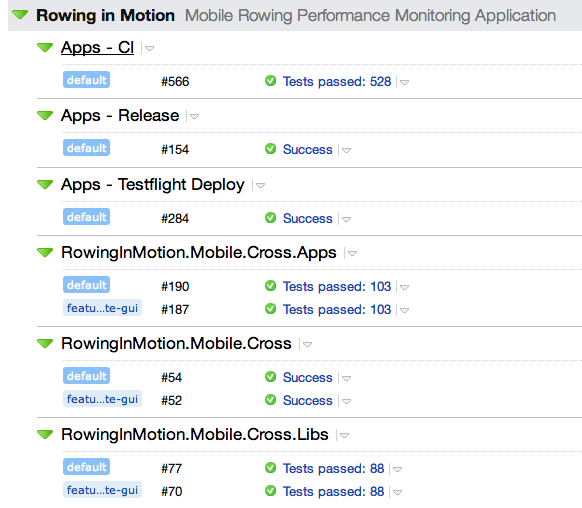Collapse the Apps - CI build configuration

45,47
